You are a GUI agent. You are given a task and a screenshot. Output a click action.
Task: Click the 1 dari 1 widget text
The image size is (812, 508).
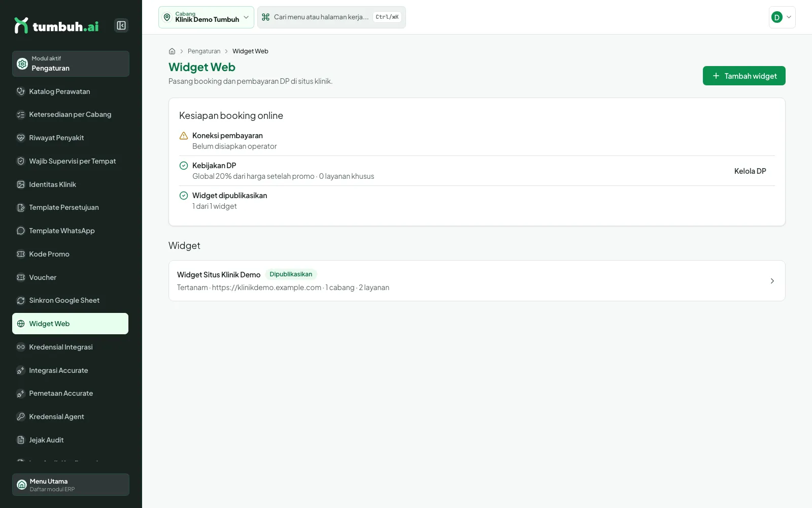pos(214,206)
